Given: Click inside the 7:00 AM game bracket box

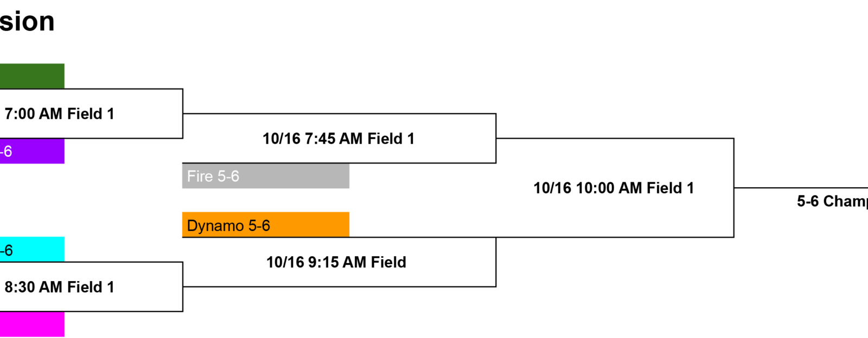Looking at the screenshot, I should (91, 113).
